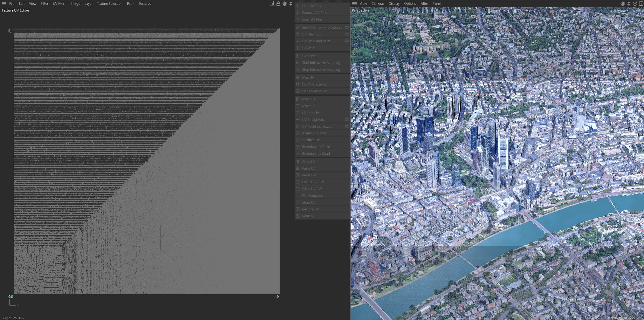The height and width of the screenshot is (320, 644).
Task: Open UV Straighten settings gear
Action: tap(347, 120)
